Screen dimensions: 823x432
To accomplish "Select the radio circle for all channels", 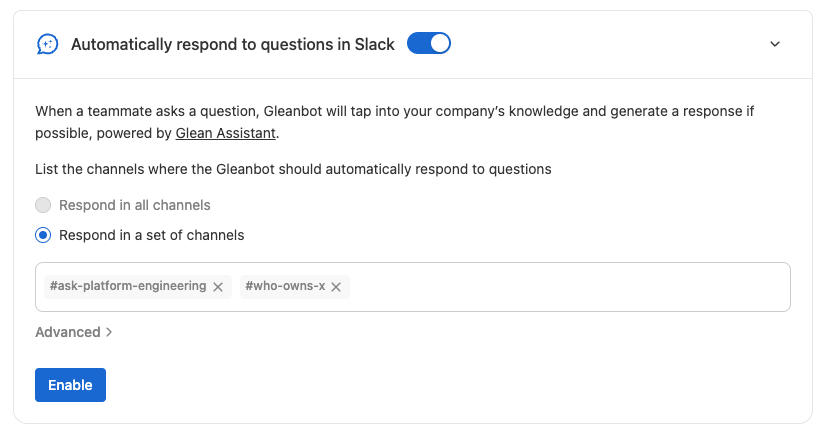I will 43,206.
